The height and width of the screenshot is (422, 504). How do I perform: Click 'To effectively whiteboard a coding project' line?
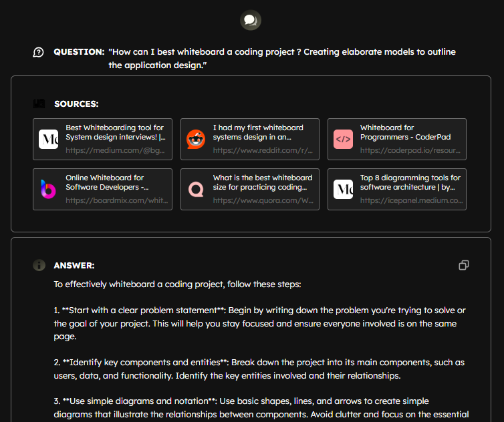coord(177,284)
